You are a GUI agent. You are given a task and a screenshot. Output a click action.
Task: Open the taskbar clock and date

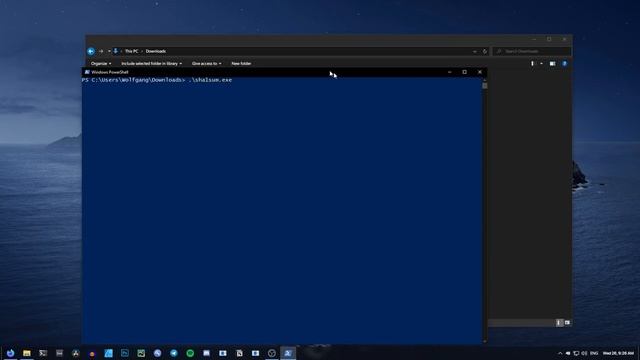tap(618, 353)
